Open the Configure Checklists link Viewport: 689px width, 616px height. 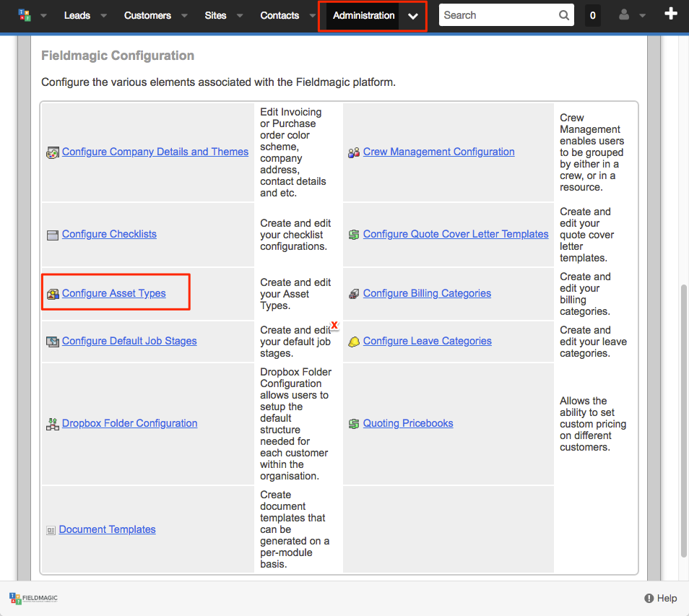[x=109, y=234]
